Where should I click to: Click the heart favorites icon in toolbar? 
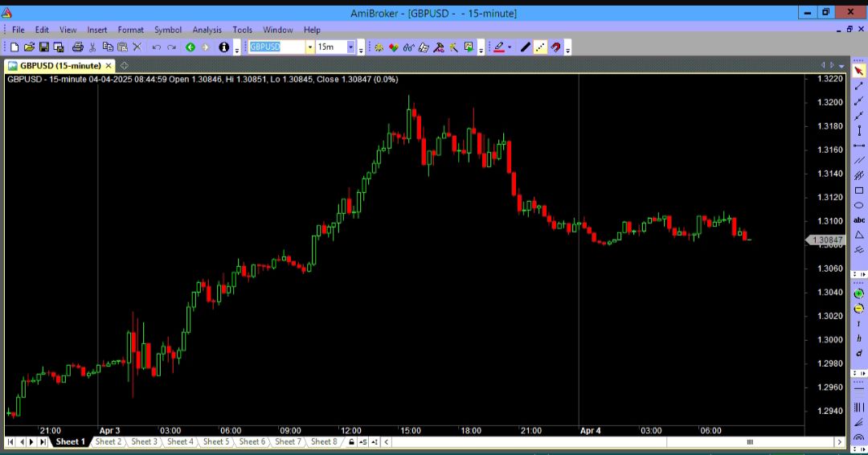coord(394,47)
